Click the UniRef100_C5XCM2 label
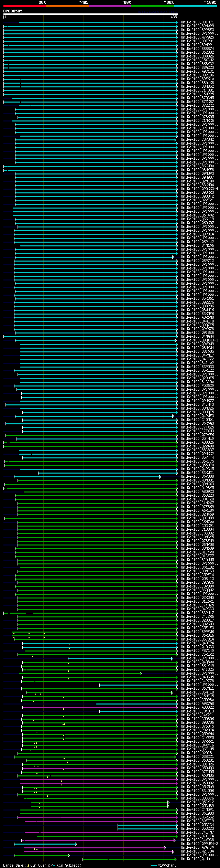 tap(197, 60)
